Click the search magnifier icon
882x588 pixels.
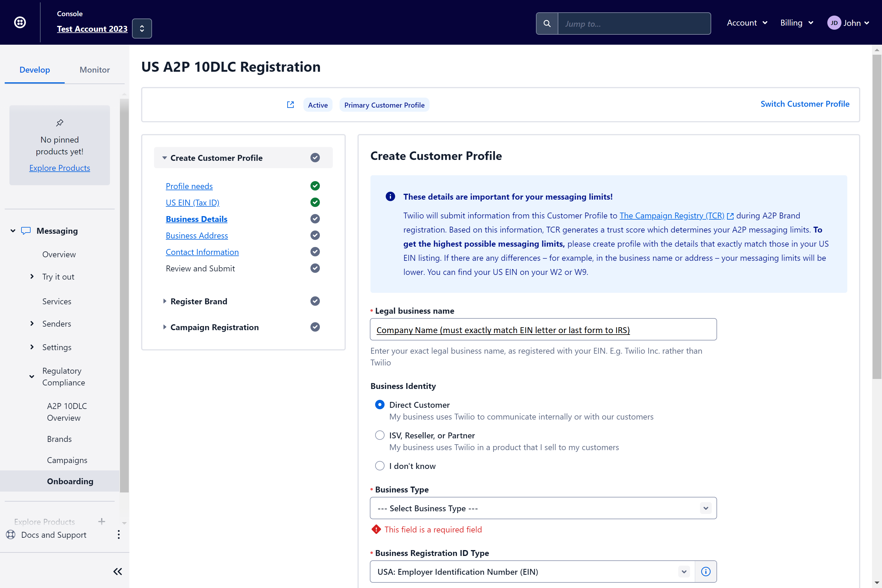(x=547, y=24)
